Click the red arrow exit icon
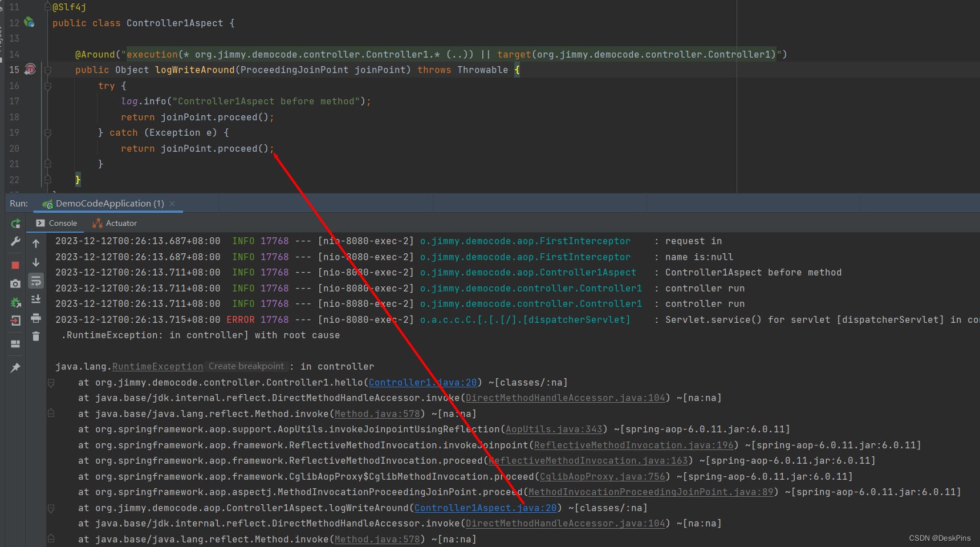The height and width of the screenshot is (547, 980). click(16, 321)
